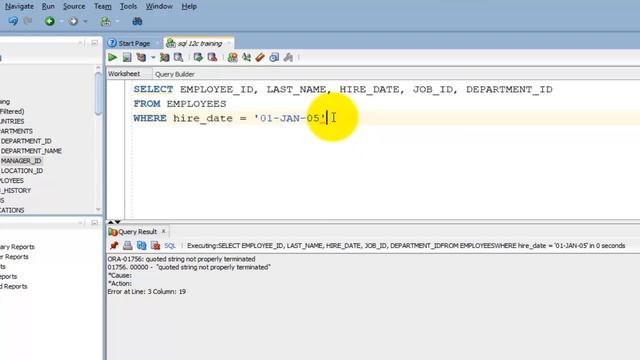The height and width of the screenshot is (360, 640).
Task: Open the Tools menu
Action: pyautogui.click(x=128, y=7)
